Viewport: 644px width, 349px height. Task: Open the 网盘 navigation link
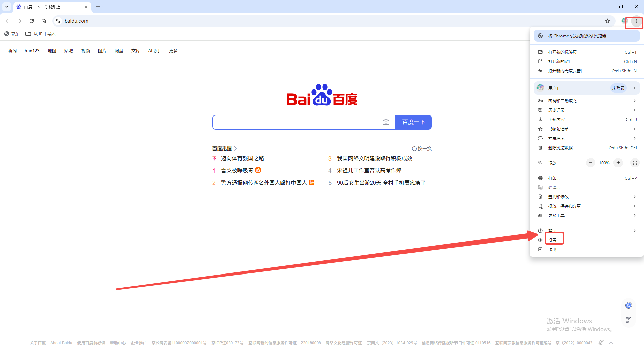click(x=119, y=51)
